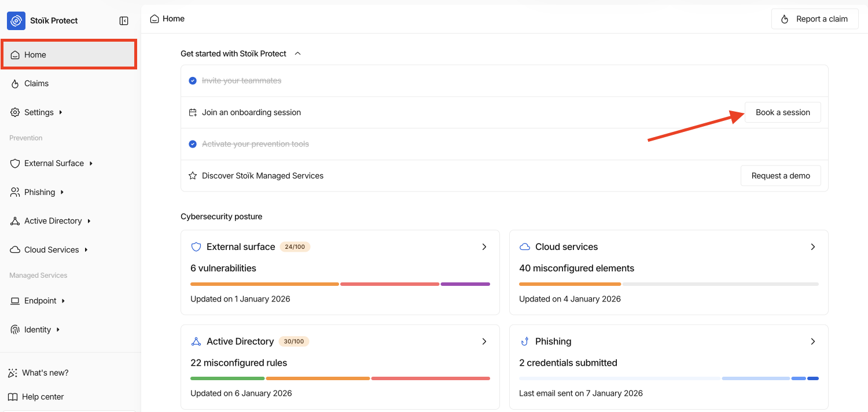868x412 pixels.
Task: Open What's new? in the sidebar
Action: [x=45, y=373]
